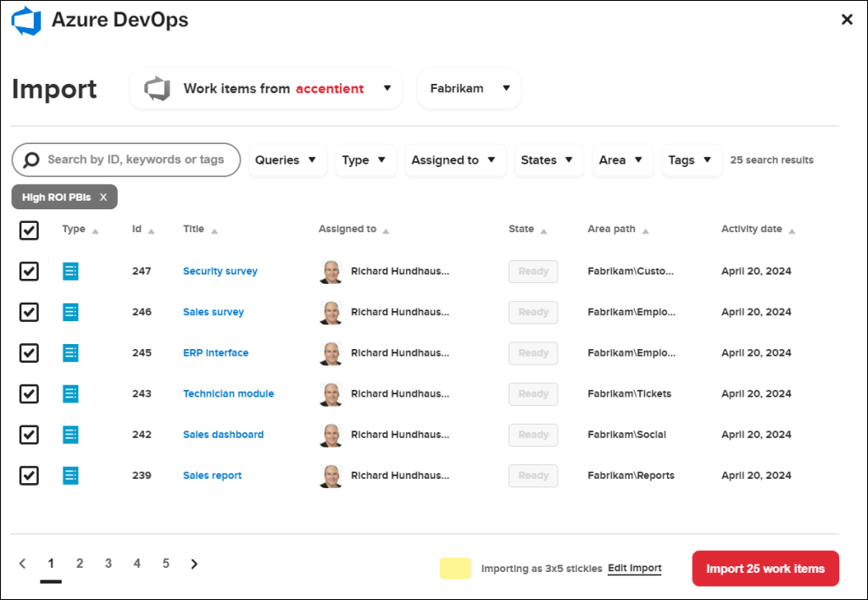Click work item type icon for Sales survey

[70, 312]
